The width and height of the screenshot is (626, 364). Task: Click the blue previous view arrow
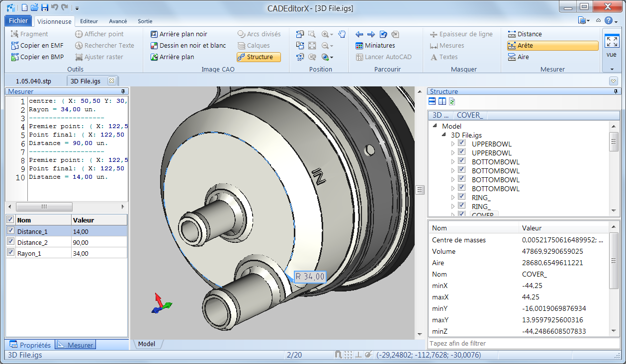(x=359, y=34)
